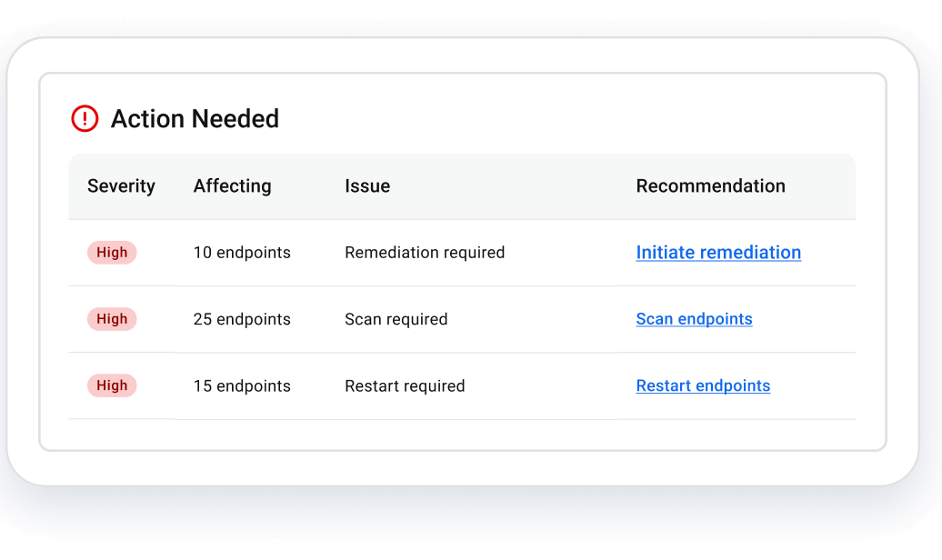
Task: Select the Recommendation column header
Action: click(710, 186)
